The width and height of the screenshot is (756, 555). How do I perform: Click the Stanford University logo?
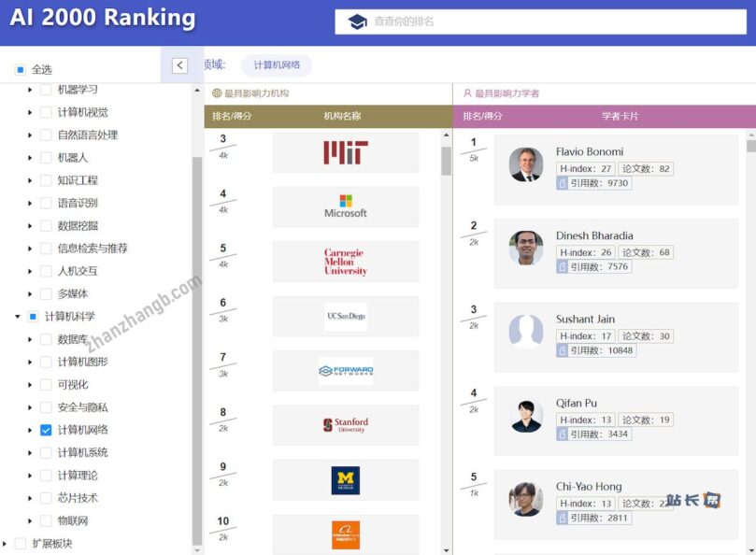coord(346,425)
